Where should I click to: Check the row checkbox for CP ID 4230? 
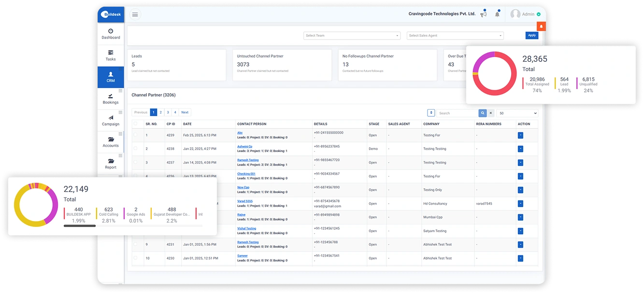point(135,258)
